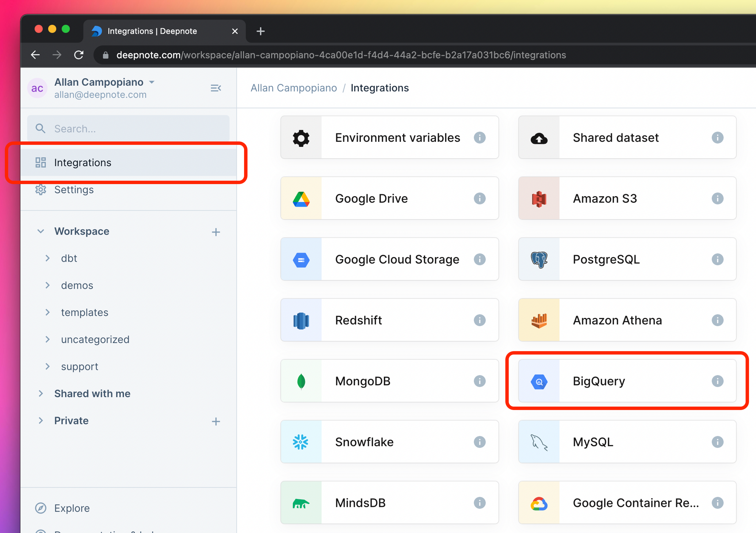Viewport: 756px width, 533px height.
Task: Open info for Redshift
Action: point(479,320)
